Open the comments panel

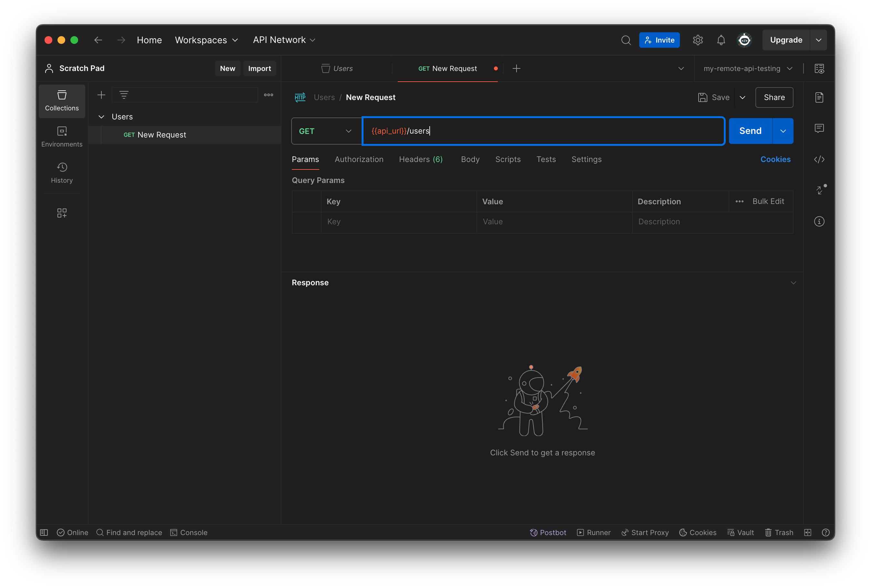click(819, 128)
